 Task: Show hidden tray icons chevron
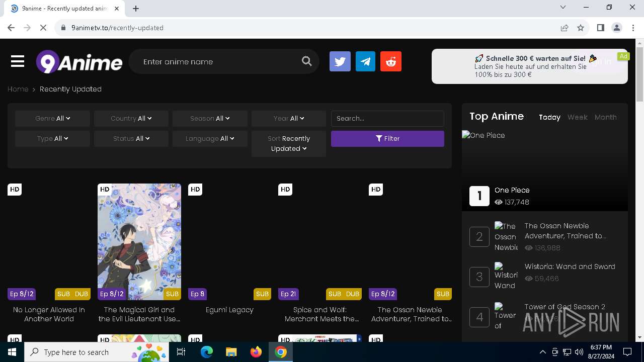[542, 352]
